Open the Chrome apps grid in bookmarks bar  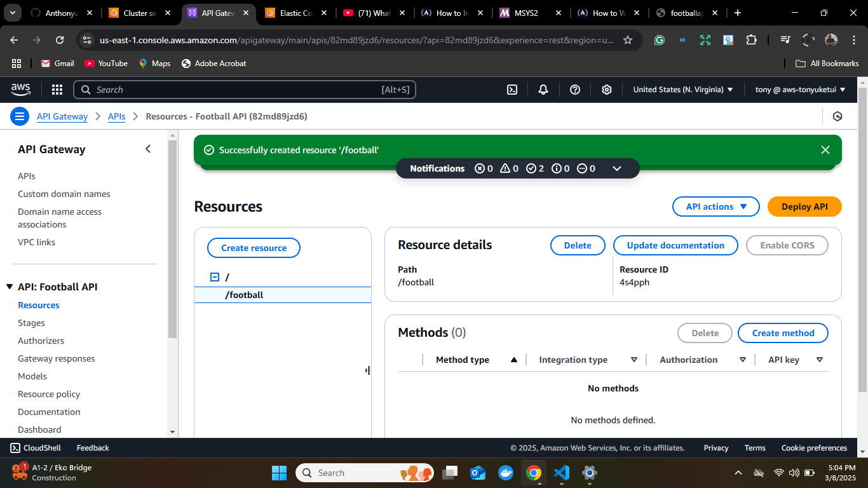coord(16,64)
